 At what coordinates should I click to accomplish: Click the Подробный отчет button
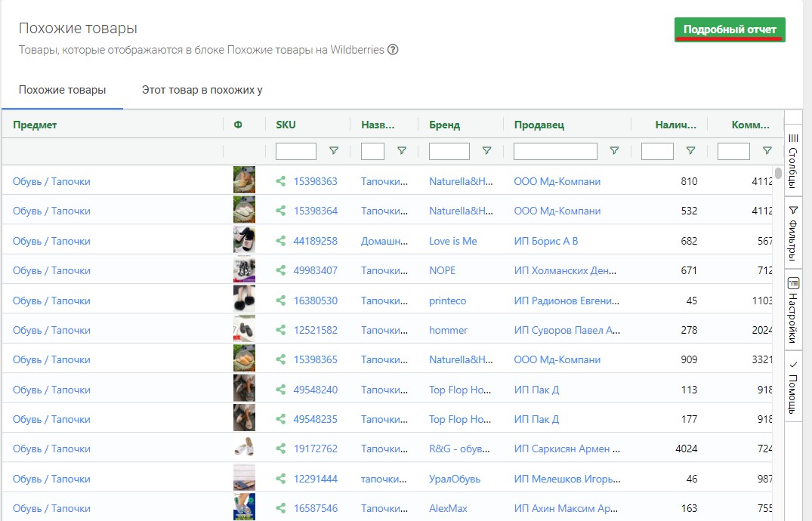tap(730, 29)
